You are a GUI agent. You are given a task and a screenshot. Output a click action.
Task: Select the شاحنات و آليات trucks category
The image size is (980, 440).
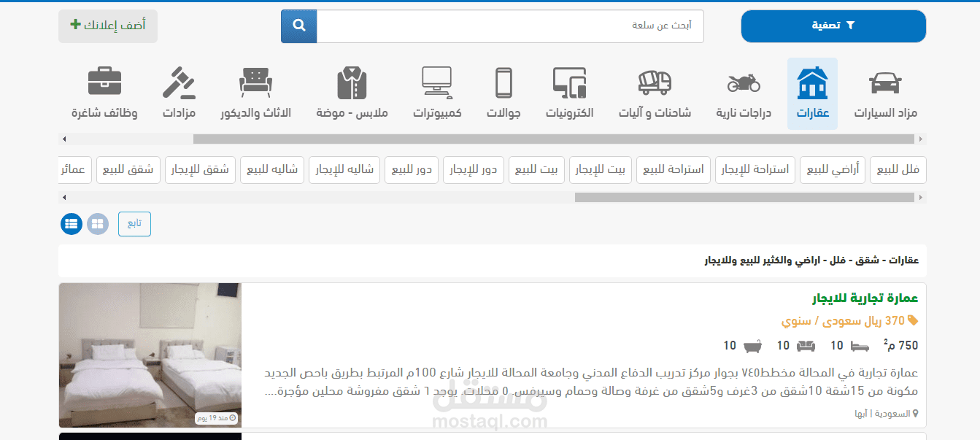tap(653, 91)
